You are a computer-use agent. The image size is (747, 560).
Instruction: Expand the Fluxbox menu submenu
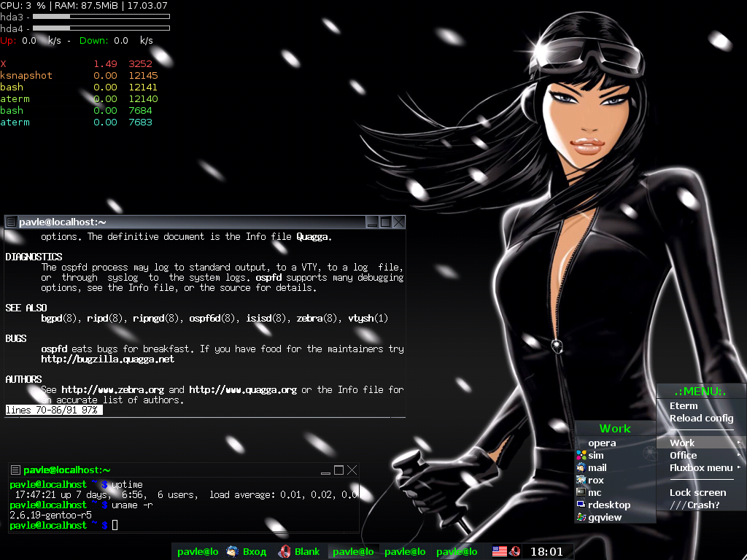701,467
